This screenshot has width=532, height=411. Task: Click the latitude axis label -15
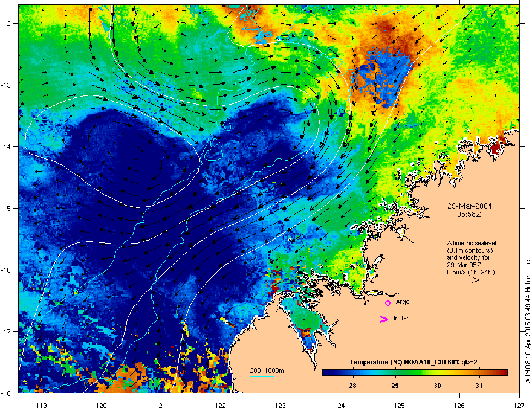click(6, 208)
